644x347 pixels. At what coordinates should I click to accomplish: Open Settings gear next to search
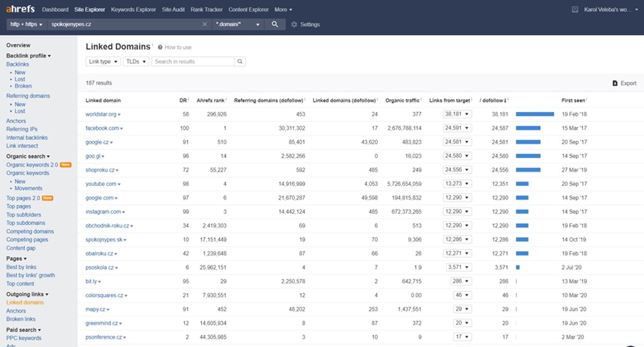point(294,25)
